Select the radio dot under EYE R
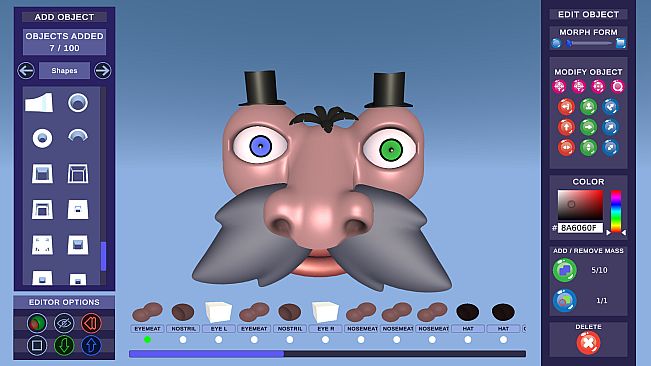Image resolution: width=651 pixels, height=366 pixels. 326,339
